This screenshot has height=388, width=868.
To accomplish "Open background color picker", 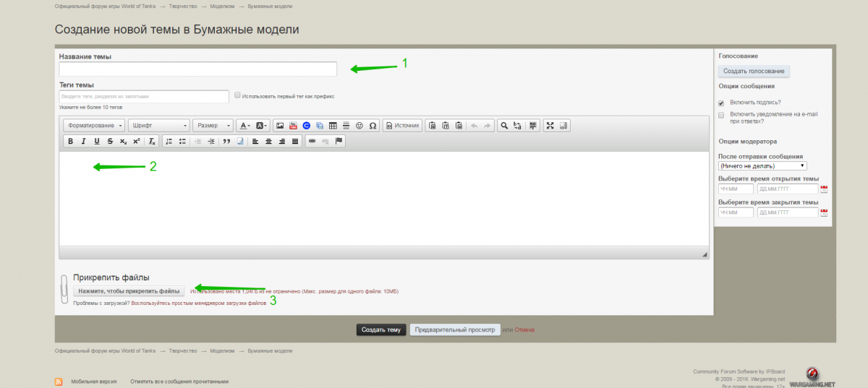I will click(262, 125).
